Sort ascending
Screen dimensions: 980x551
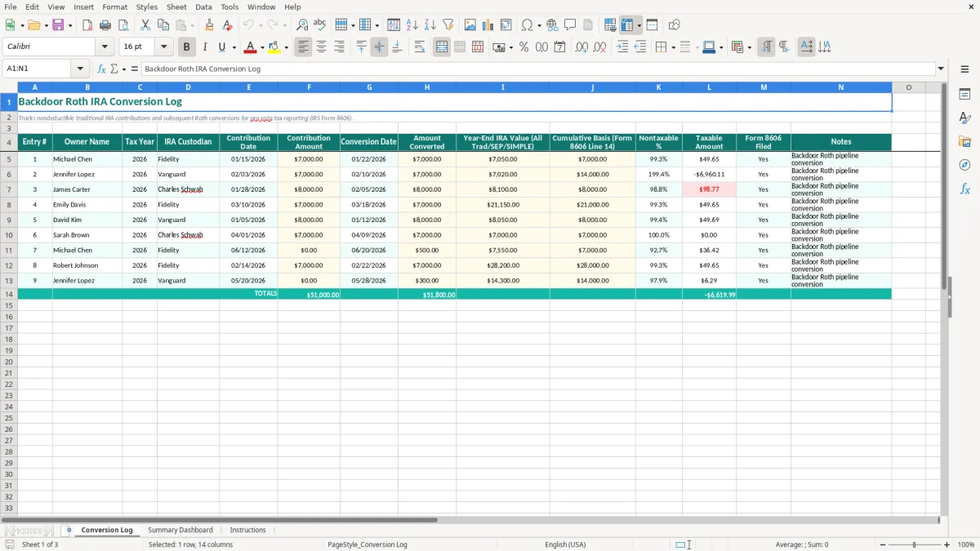point(412,25)
